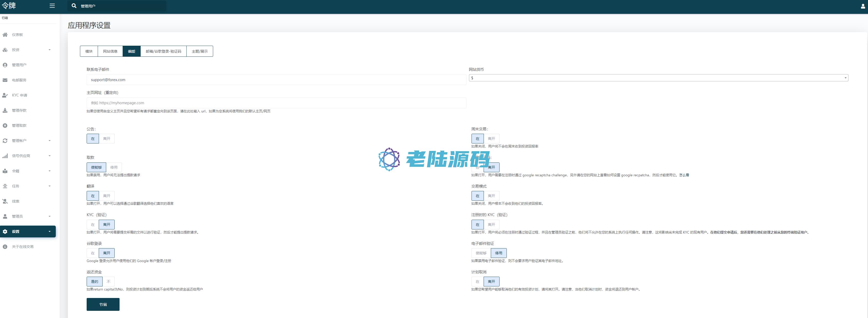Disable withdrawals with 停用 option
This screenshot has height=318, width=868.
(x=114, y=167)
